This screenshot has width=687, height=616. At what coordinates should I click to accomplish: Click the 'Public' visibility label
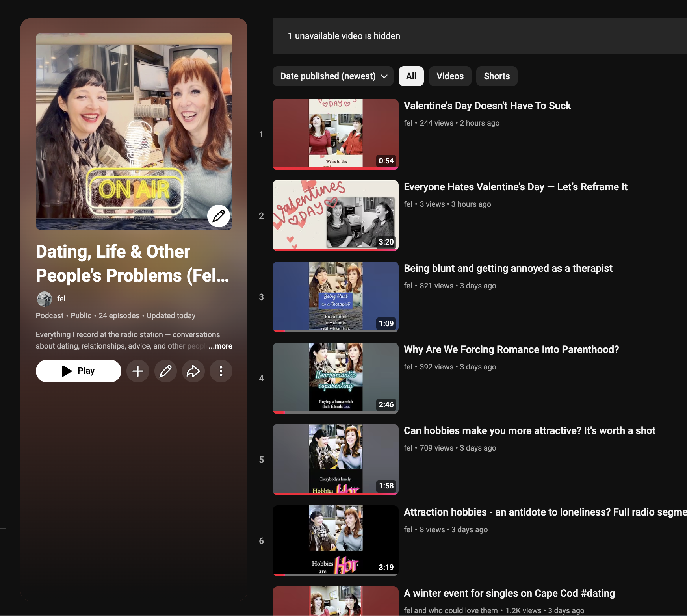click(81, 315)
